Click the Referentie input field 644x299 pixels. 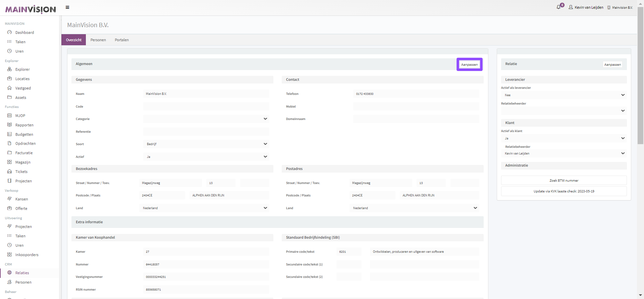[206, 132]
